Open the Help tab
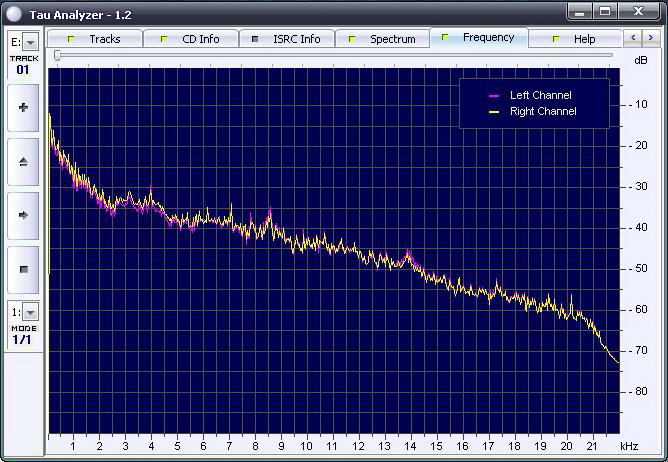This screenshot has width=668, height=462. point(575,39)
